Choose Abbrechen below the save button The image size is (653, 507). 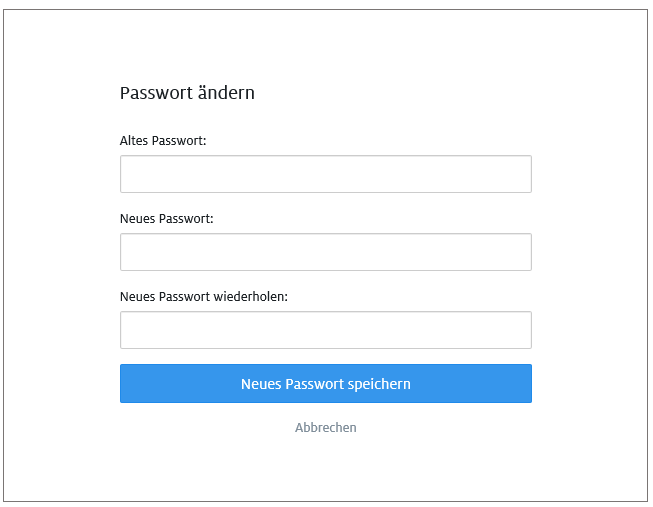point(325,427)
